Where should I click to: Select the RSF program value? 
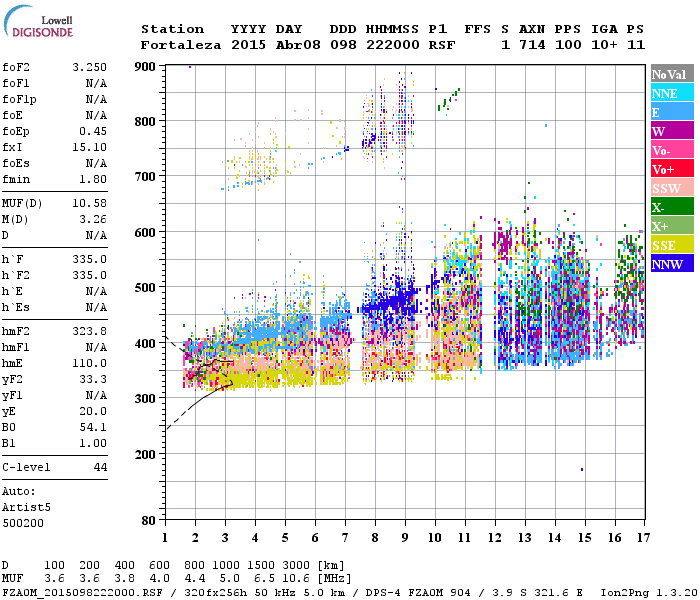442,45
